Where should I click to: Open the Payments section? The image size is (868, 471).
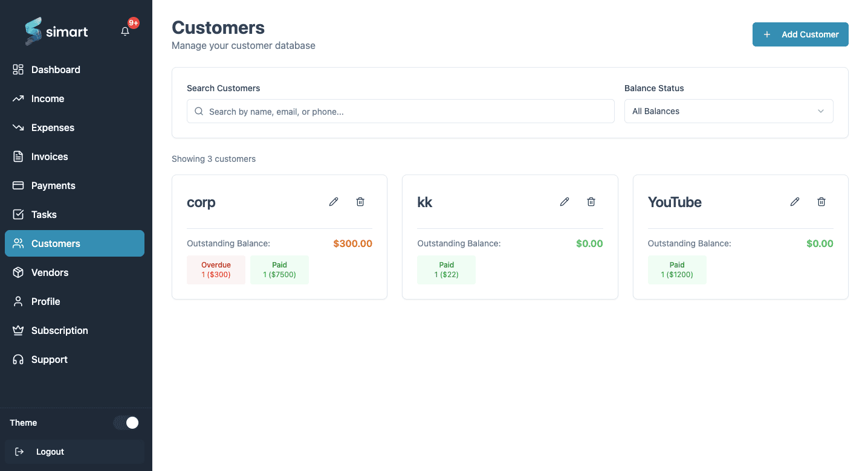click(53, 185)
